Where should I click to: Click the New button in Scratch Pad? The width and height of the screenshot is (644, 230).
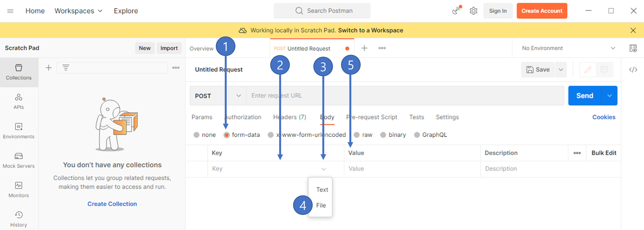pos(145,48)
